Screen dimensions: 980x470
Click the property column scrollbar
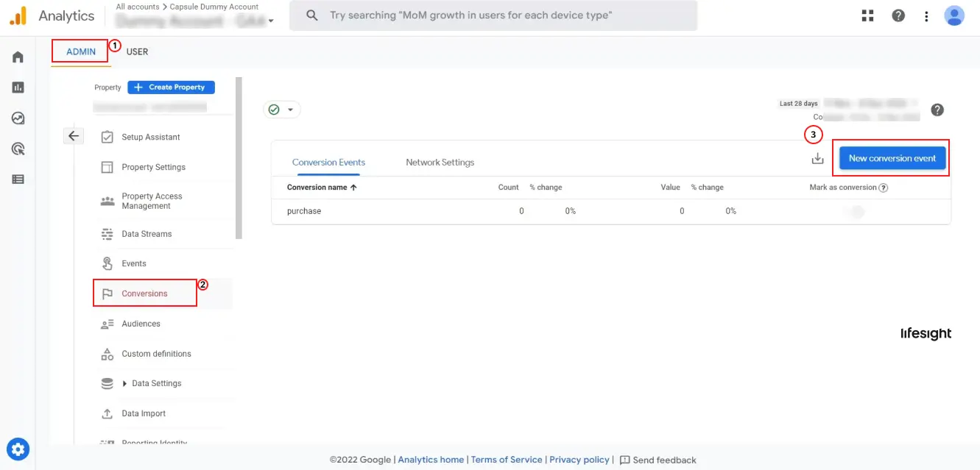pyautogui.click(x=239, y=158)
